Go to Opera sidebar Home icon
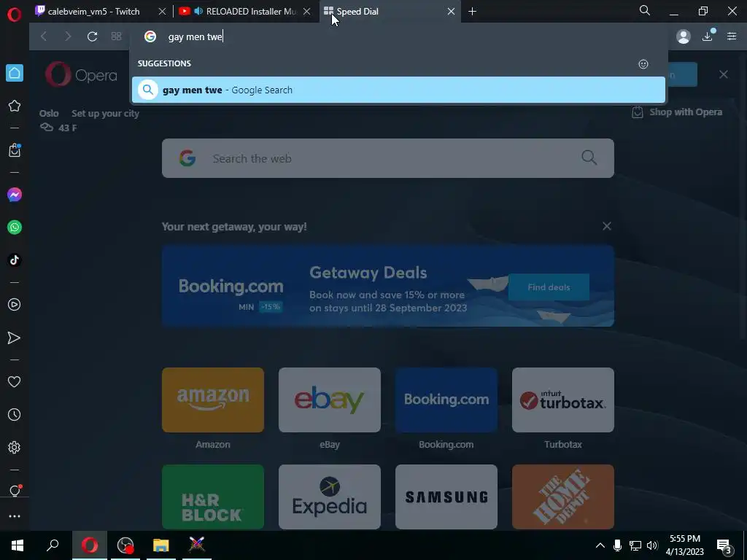The height and width of the screenshot is (560, 747). 15,73
